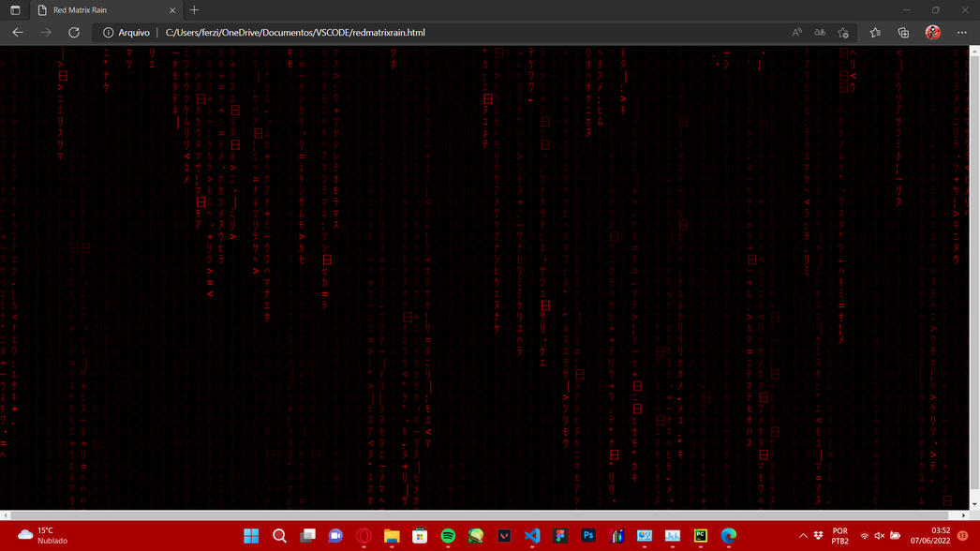
Task: Toggle the muted volume icon in tray
Action: pos(879,536)
